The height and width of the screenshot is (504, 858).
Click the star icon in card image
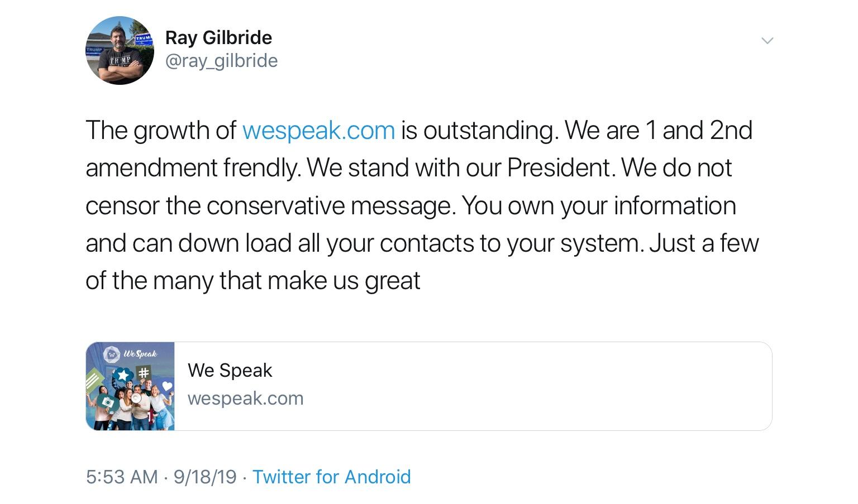pyautogui.click(x=123, y=376)
